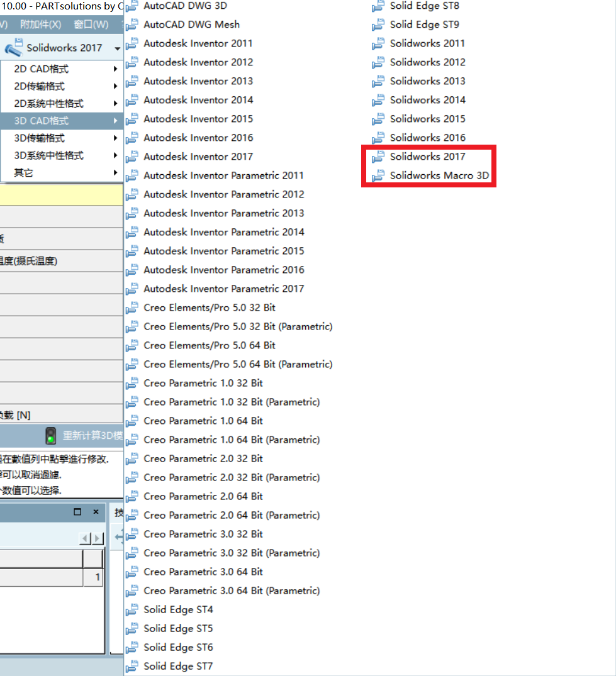The image size is (616, 676).
Task: Select Creo Parametric 2.0 32 Bit (Parametric)
Action: [x=231, y=478]
